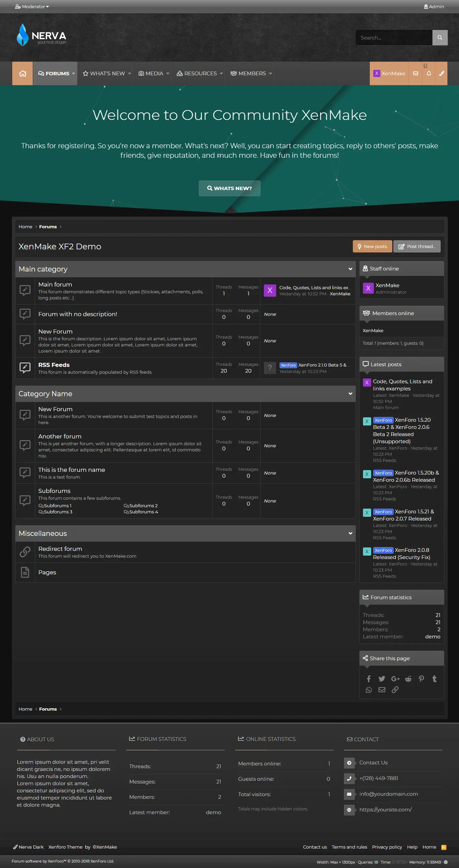
Task: Share on Pinterest icon
Action: point(421,679)
